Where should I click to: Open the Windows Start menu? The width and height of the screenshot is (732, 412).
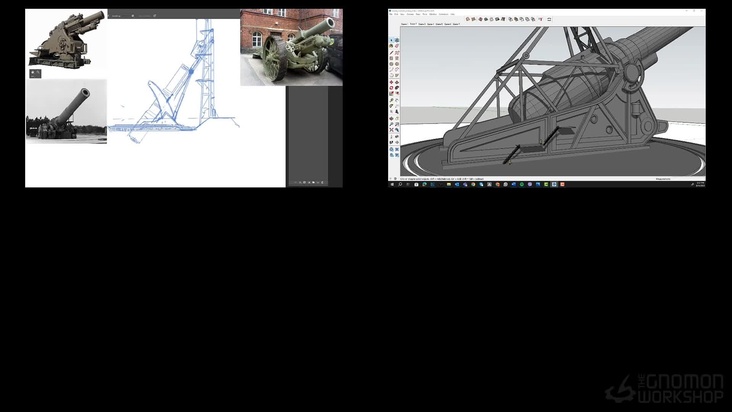click(x=391, y=185)
